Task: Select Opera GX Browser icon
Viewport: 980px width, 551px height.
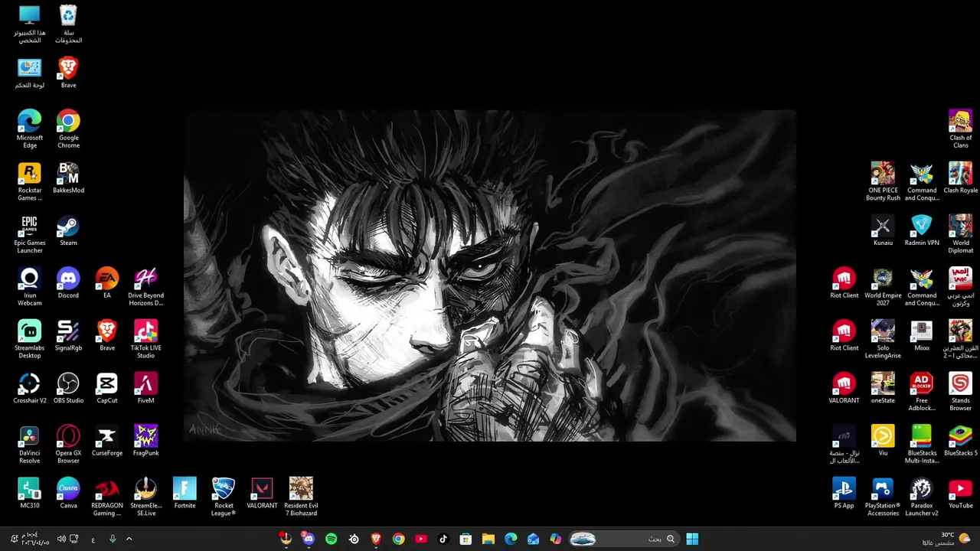Action: pos(68,445)
